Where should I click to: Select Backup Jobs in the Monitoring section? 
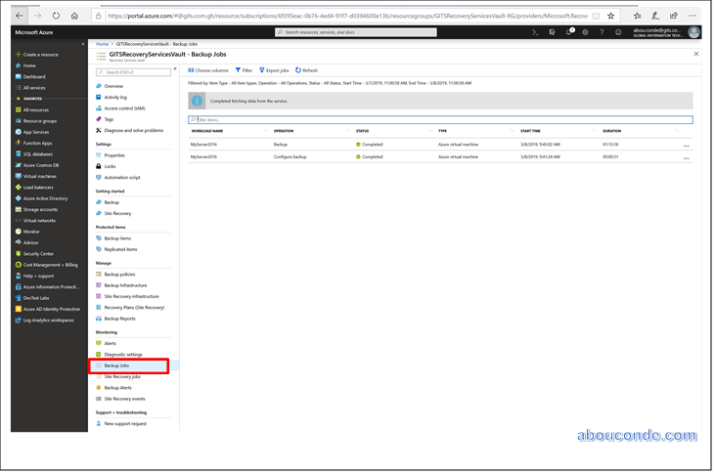(x=117, y=366)
